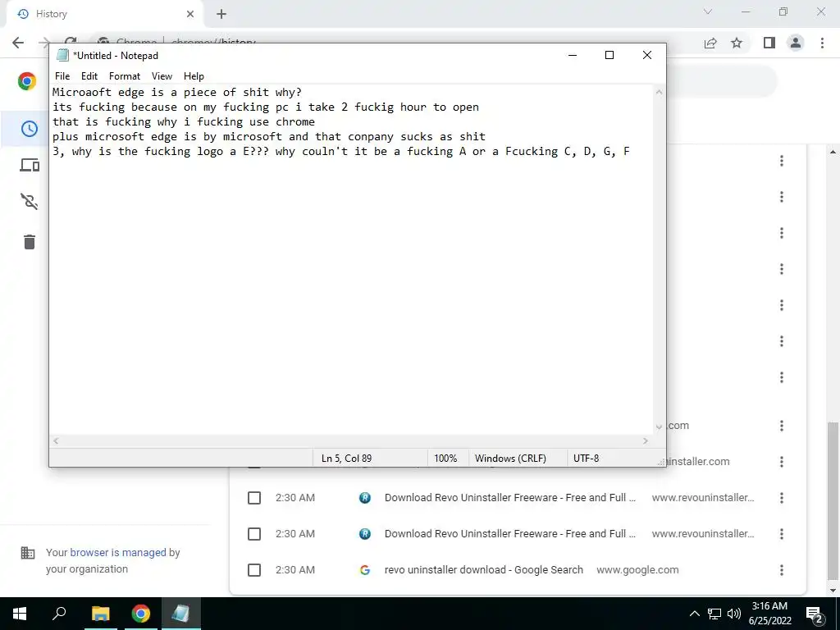Open the Chrome profile avatar
The image size is (840, 630).
(796, 43)
